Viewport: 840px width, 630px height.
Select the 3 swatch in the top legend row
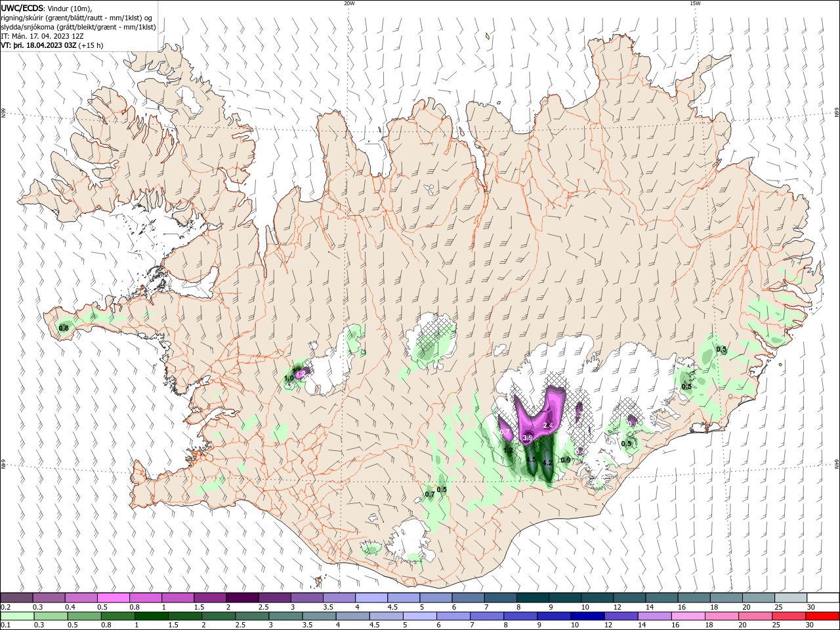pyautogui.click(x=306, y=598)
